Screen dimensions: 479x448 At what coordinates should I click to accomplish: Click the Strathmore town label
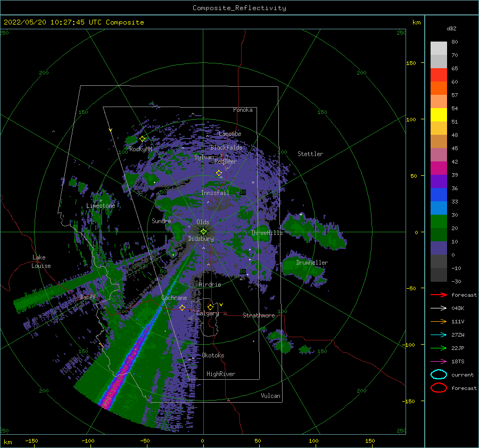click(259, 315)
